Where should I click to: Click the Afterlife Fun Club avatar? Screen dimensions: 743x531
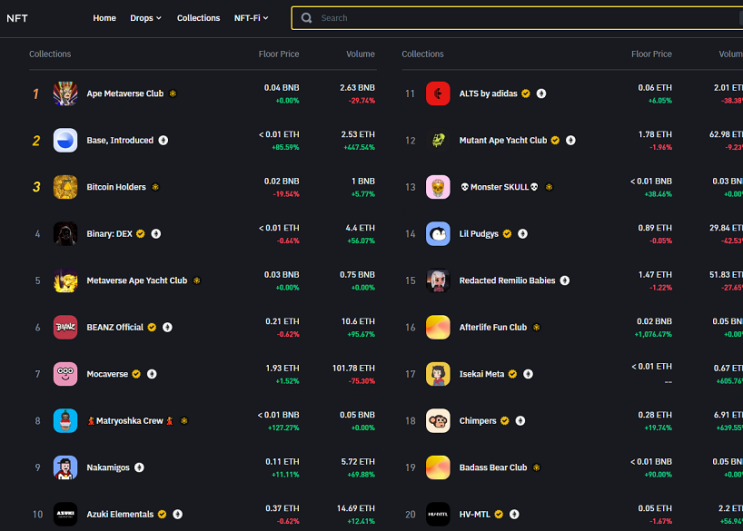pyautogui.click(x=438, y=327)
